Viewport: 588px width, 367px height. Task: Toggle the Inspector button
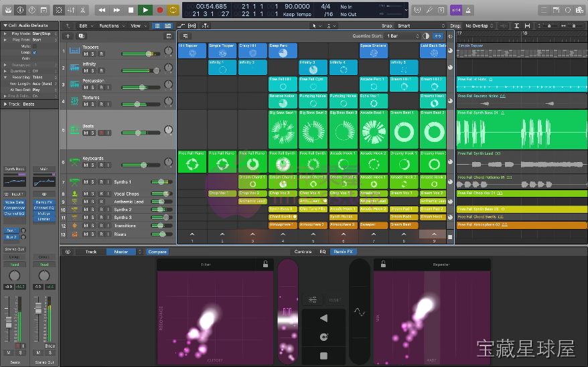click(x=20, y=10)
